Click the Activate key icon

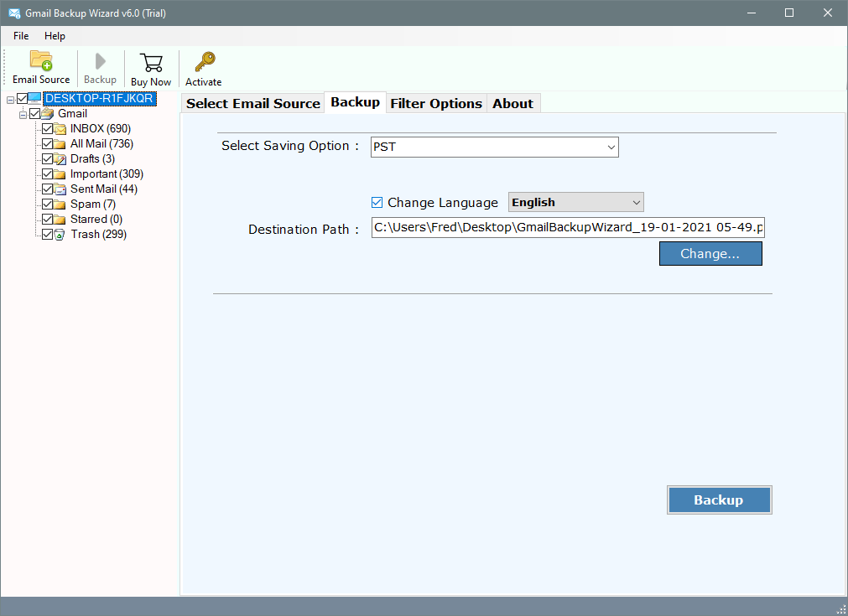204,62
